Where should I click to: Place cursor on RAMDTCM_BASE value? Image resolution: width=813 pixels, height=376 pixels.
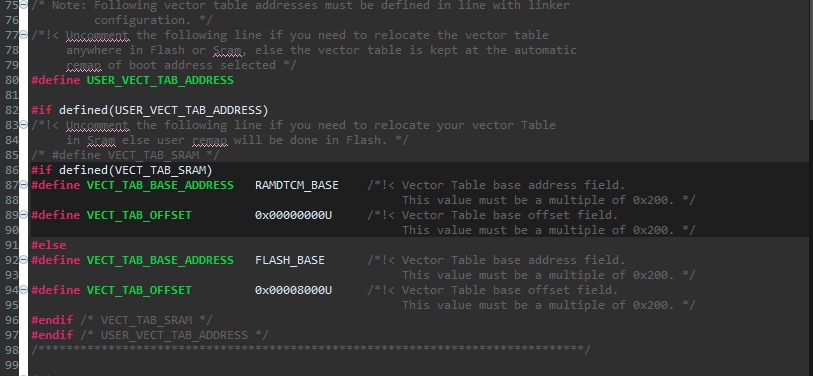point(297,185)
